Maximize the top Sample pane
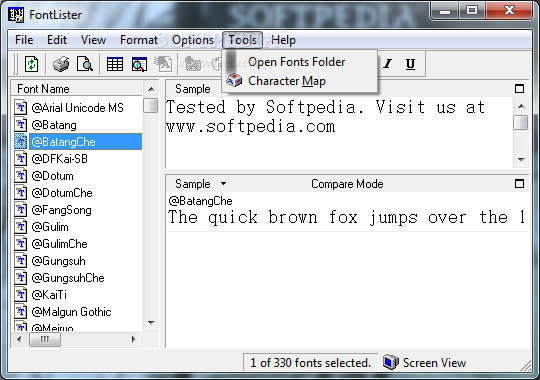This screenshot has height=380, width=540. (x=519, y=89)
